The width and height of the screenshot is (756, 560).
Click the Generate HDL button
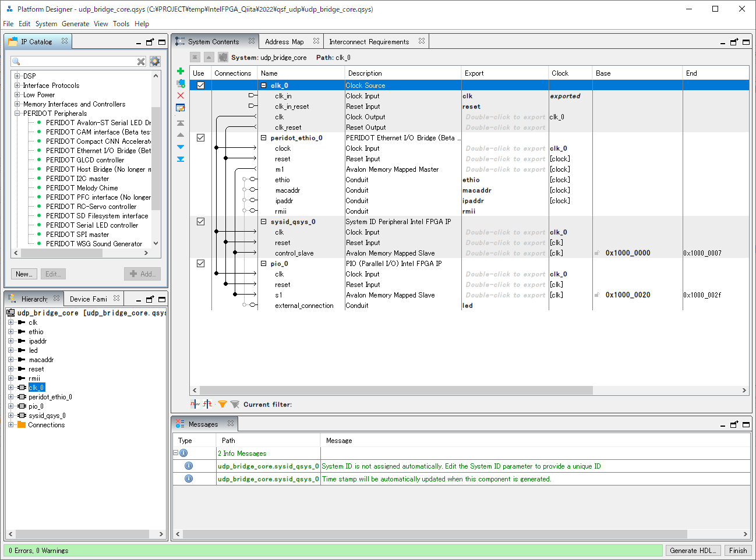click(693, 550)
